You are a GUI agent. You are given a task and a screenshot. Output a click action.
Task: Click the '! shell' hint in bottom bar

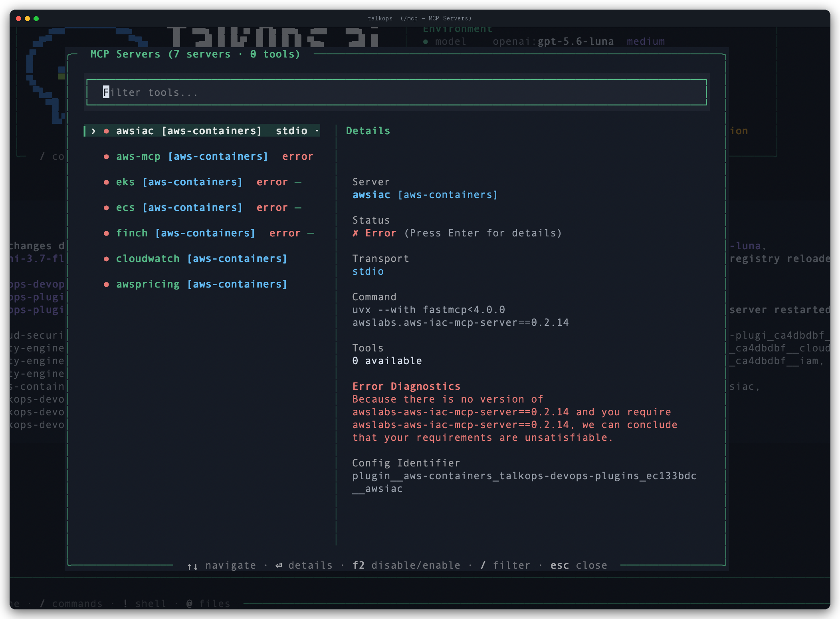(145, 603)
